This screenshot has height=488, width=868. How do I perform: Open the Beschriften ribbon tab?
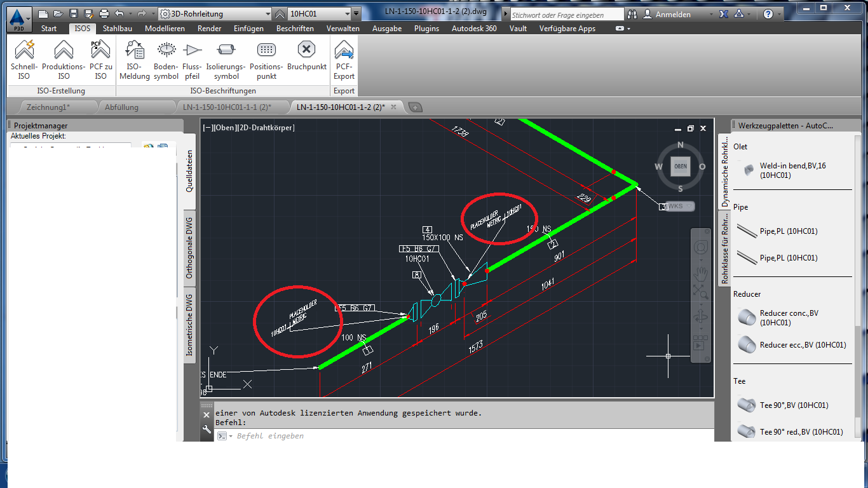[x=295, y=29]
